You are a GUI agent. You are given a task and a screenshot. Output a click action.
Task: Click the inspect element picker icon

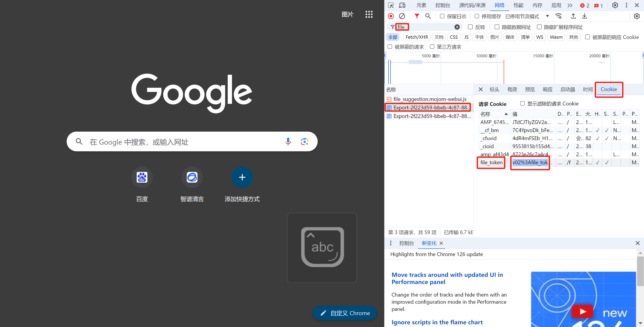coord(391,5)
